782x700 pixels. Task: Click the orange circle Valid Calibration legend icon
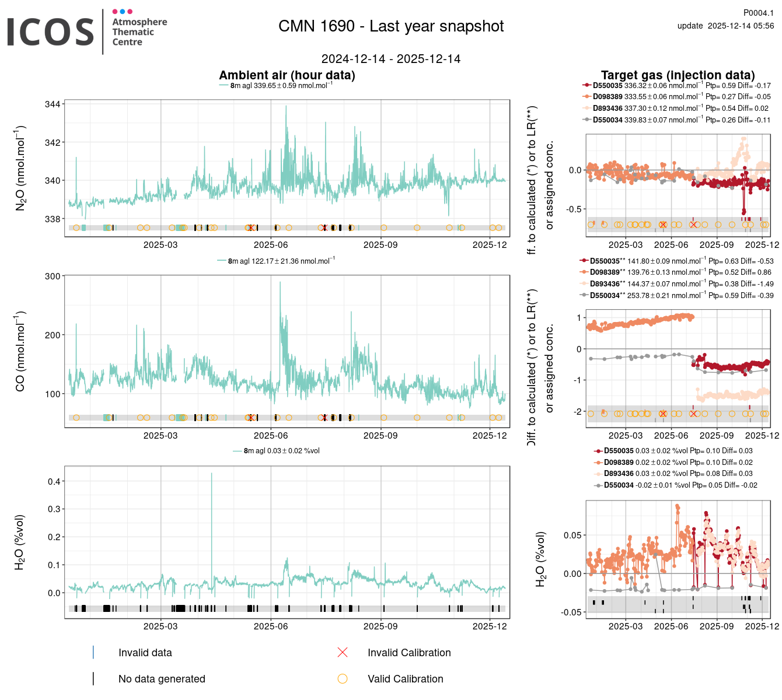click(x=343, y=678)
